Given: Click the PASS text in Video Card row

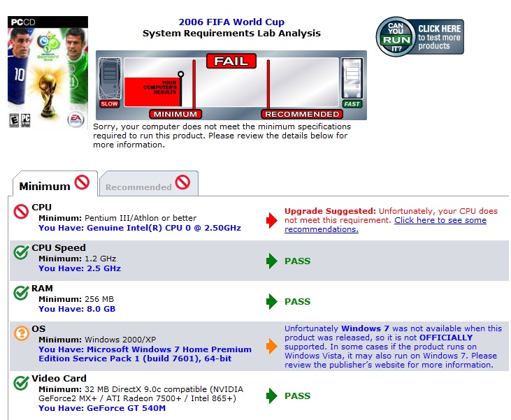Looking at the screenshot, I should pyautogui.click(x=298, y=396).
